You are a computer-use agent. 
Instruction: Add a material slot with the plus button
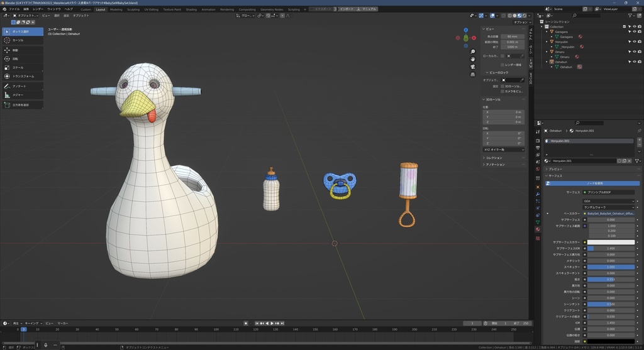click(639, 140)
